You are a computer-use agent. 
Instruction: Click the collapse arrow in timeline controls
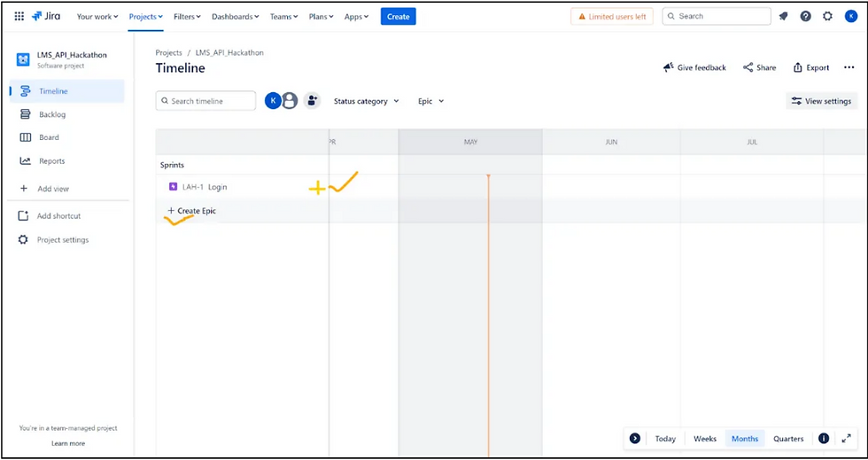coord(635,439)
